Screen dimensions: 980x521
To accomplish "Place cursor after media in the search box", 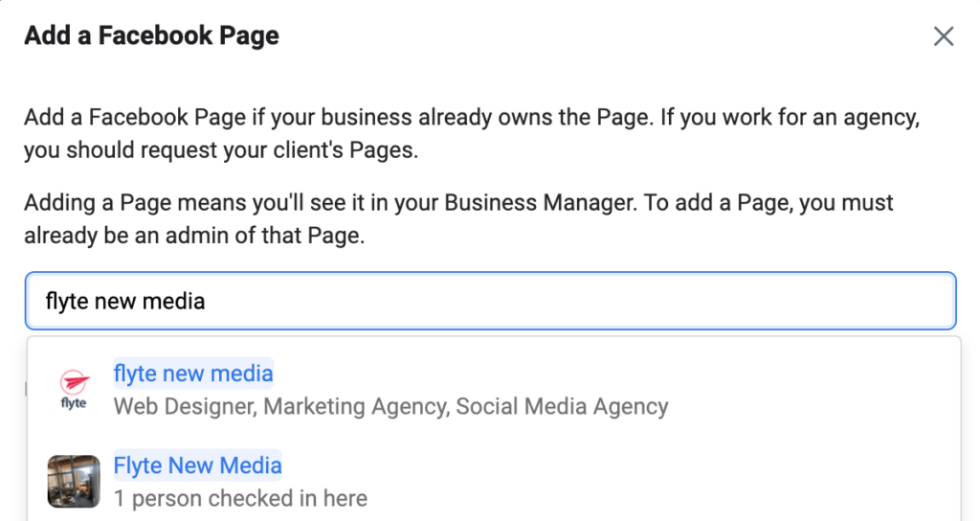I will 207,302.
